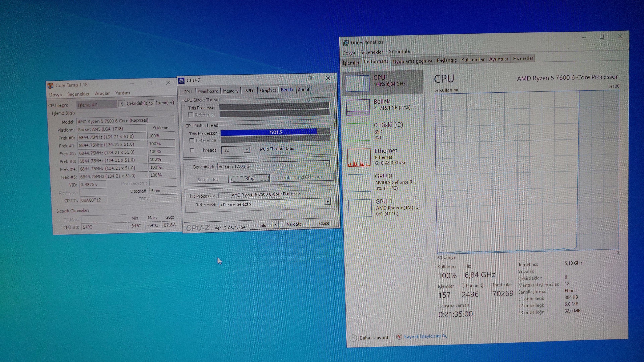Click the Model field AMD Ryzen 5 7600
Screen dimensions: 644x362
125,121
